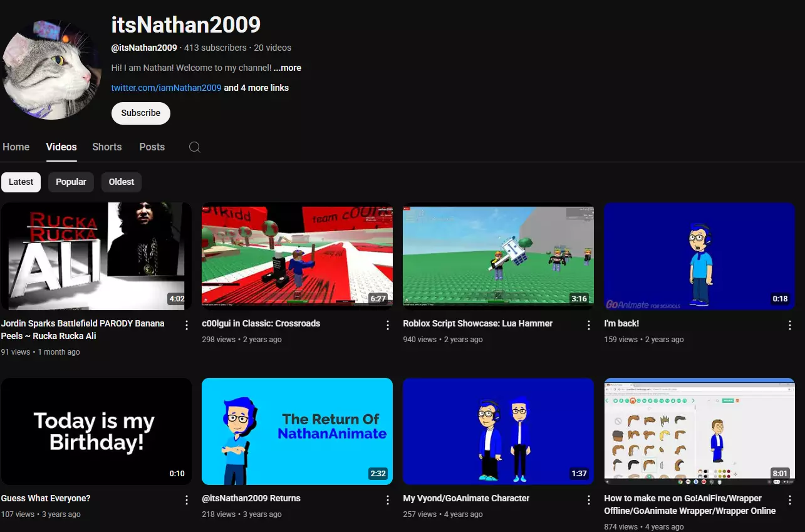Open the channel search magnifier icon
805x532 pixels.
coord(195,147)
